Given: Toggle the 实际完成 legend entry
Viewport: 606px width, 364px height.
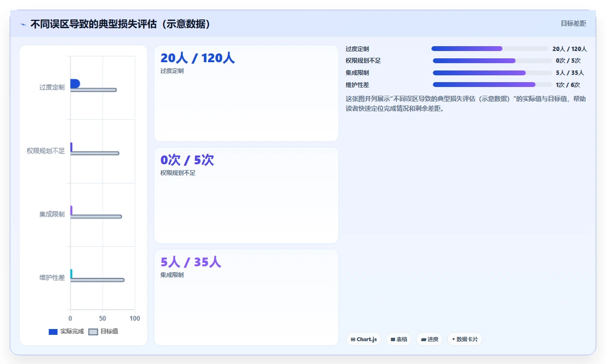Looking at the screenshot, I should point(66,331).
